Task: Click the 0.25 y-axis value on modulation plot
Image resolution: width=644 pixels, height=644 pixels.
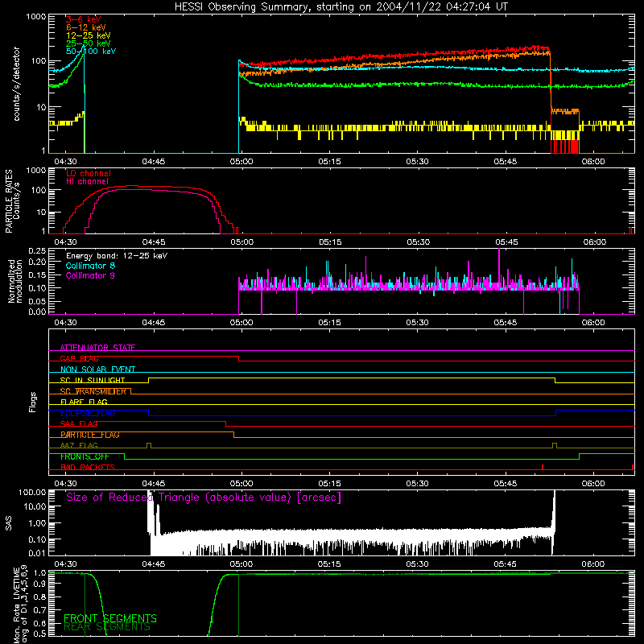Action: click(x=37, y=251)
